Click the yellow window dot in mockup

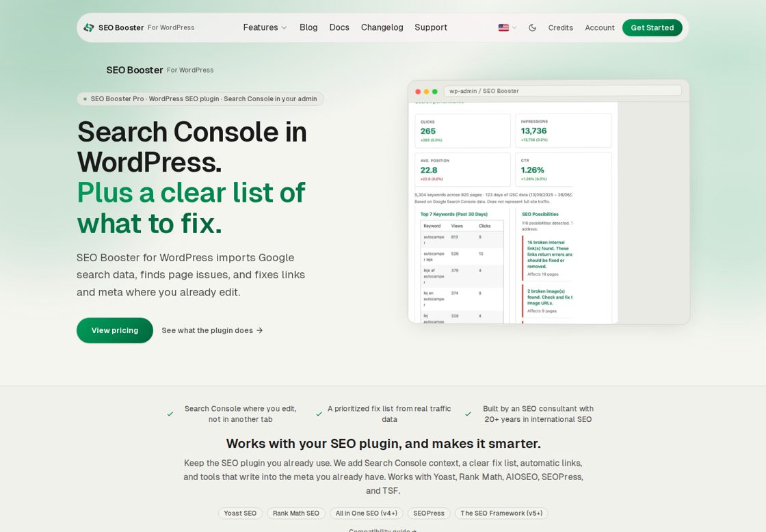(427, 92)
